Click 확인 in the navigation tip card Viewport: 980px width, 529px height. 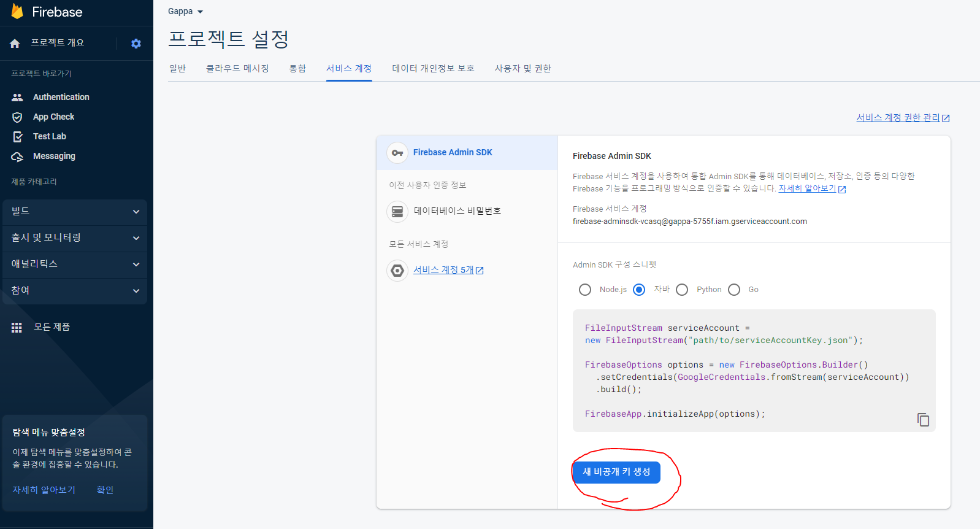(105, 490)
